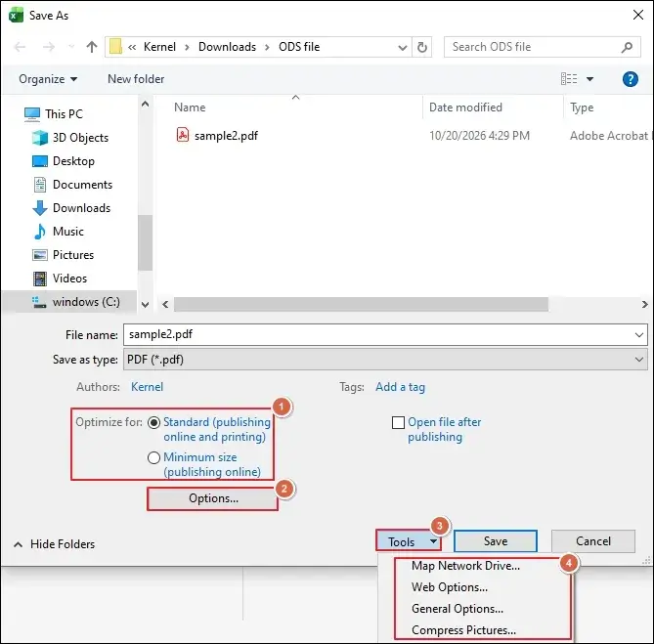Click the Kernel author name
654x644 pixels.
[x=147, y=387]
